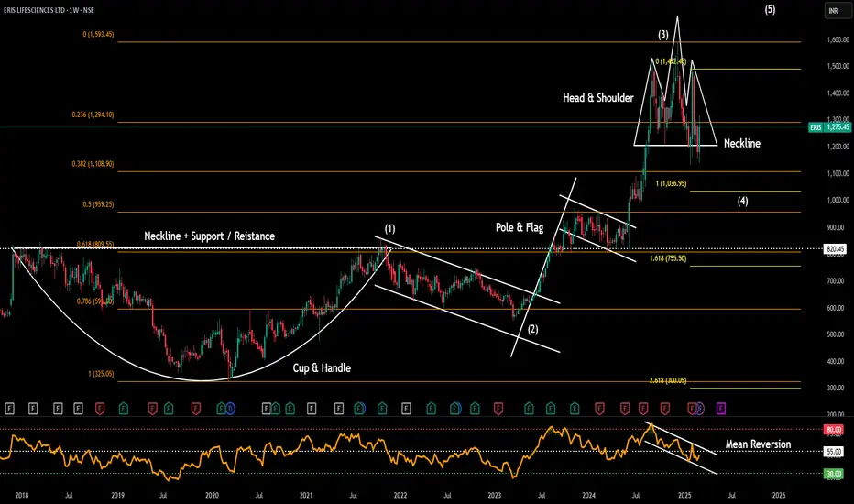854x504 pixels.
Task: Select the 'Cup & Handle' text annotation
Action: (x=322, y=367)
